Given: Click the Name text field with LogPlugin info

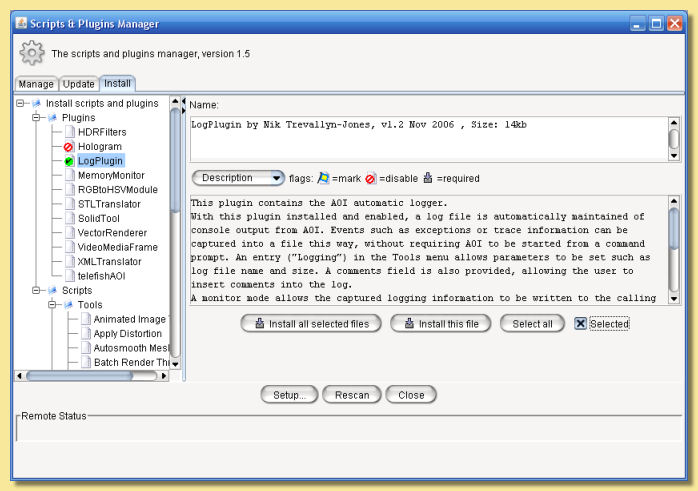Looking at the screenshot, I should click(428, 138).
